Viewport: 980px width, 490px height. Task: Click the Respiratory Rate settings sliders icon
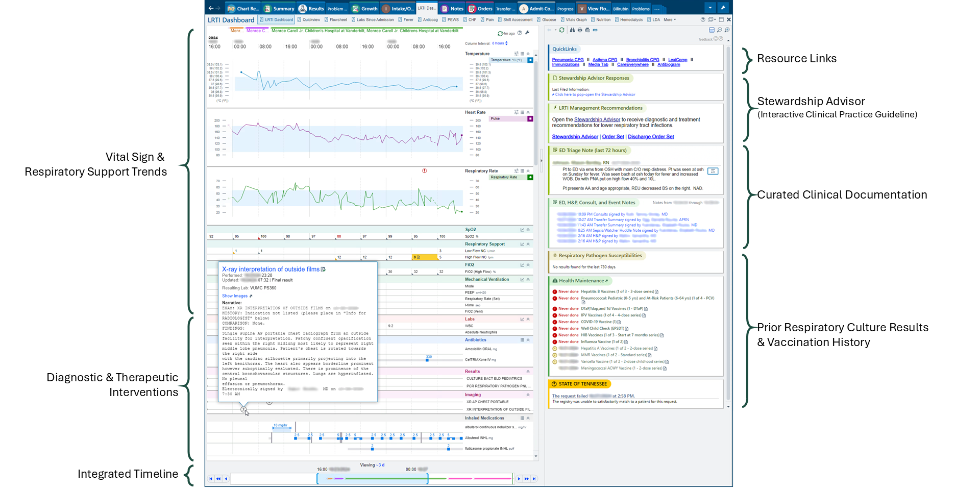tap(516, 171)
